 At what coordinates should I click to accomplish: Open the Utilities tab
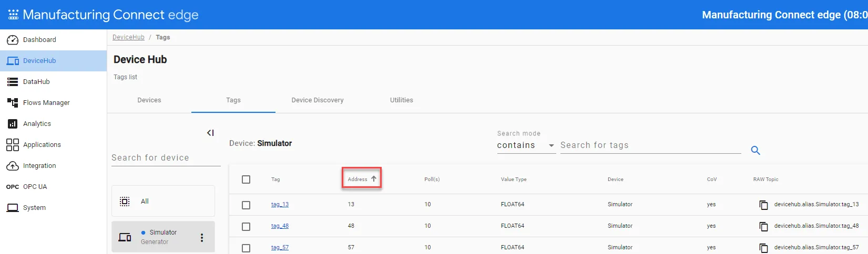click(x=402, y=100)
